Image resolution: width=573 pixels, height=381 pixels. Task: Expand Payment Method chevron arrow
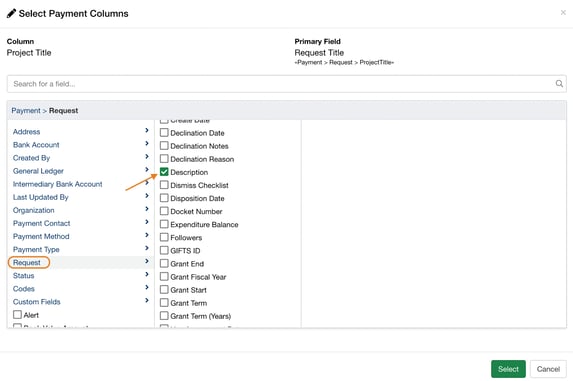(147, 235)
